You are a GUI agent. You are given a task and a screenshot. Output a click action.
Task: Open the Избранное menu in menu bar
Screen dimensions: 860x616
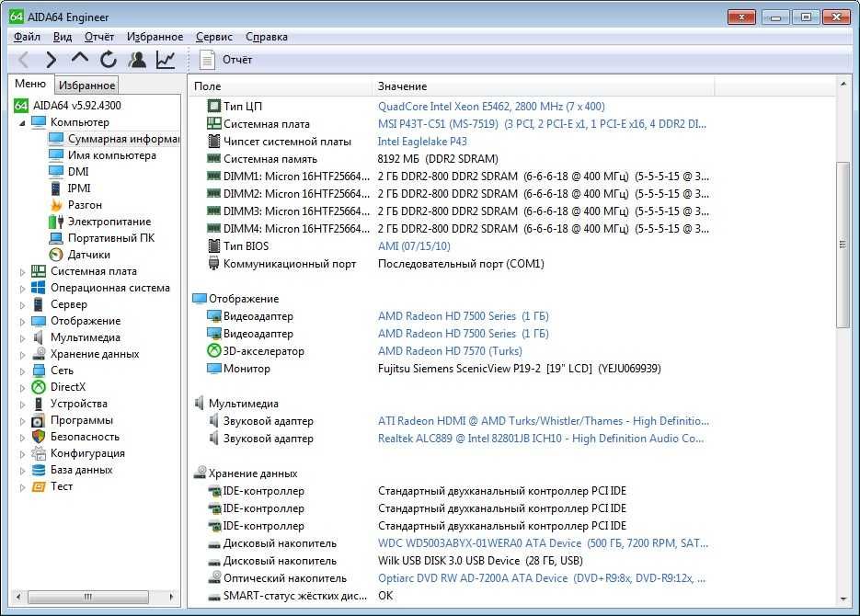[155, 37]
